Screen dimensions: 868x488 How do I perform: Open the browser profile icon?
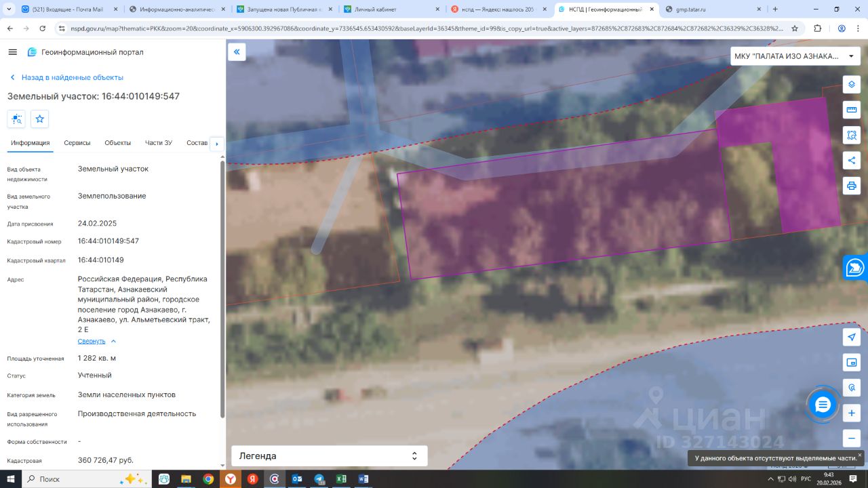pos(842,28)
